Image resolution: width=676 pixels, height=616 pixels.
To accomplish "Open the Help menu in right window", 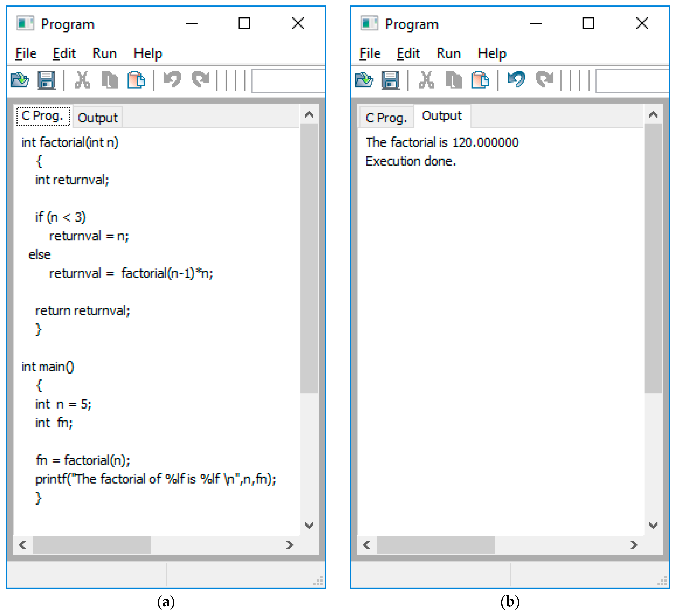I will tap(492, 54).
